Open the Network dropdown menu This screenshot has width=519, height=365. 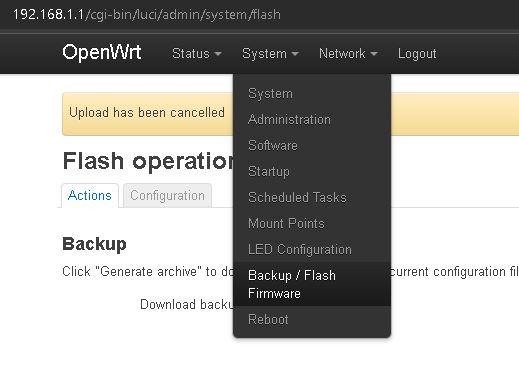348,54
